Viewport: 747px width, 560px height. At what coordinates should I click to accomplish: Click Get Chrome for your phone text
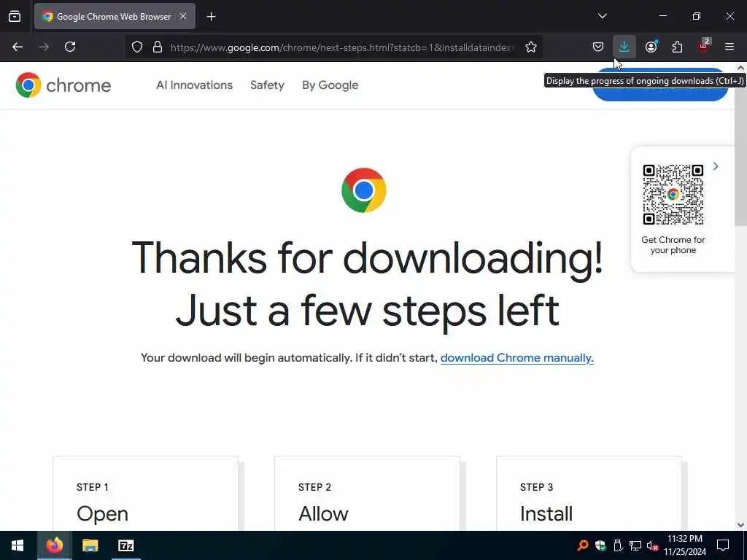[673, 245]
